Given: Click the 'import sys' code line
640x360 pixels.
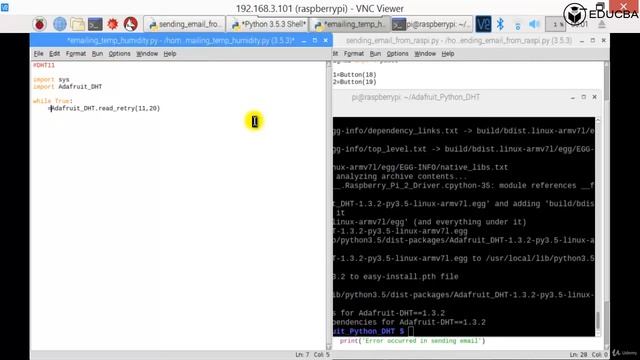Looking at the screenshot, I should (51, 80).
